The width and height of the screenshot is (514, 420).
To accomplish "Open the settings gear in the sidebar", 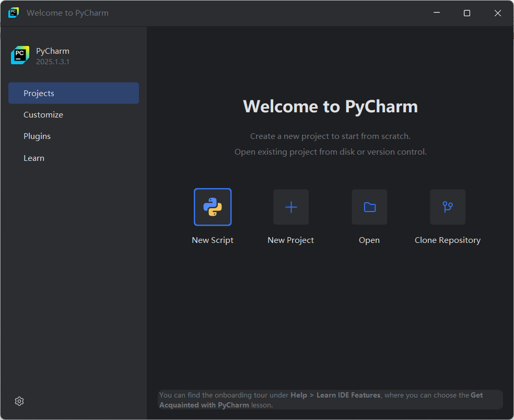I will [19, 401].
